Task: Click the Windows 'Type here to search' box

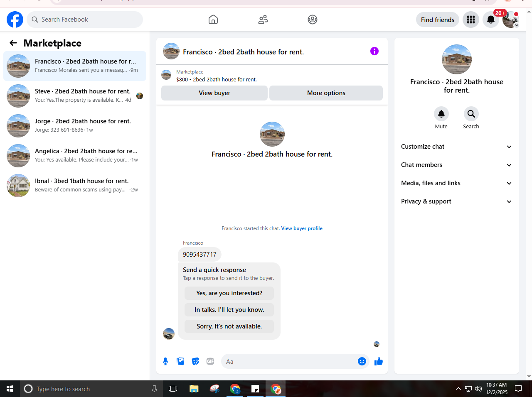Action: coord(91,389)
